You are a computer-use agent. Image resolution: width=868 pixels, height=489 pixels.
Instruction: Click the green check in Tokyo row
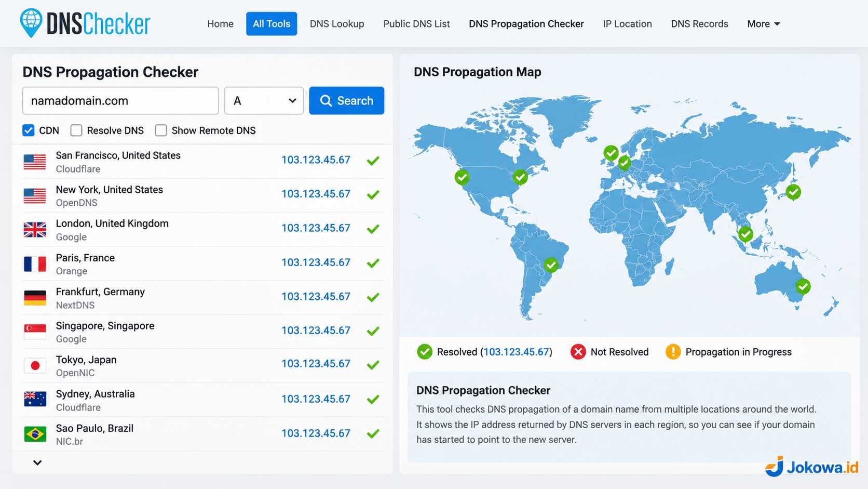(373, 365)
